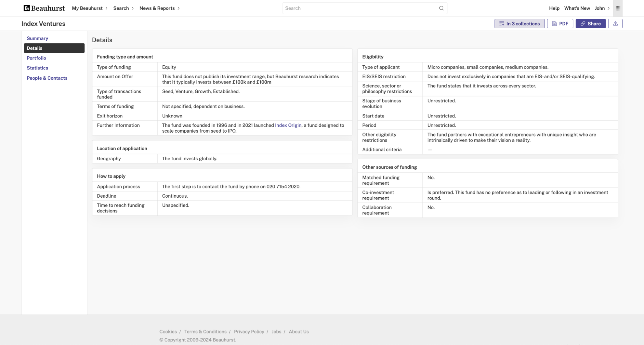
Task: Click the In 3 collections button
Action: (x=519, y=23)
